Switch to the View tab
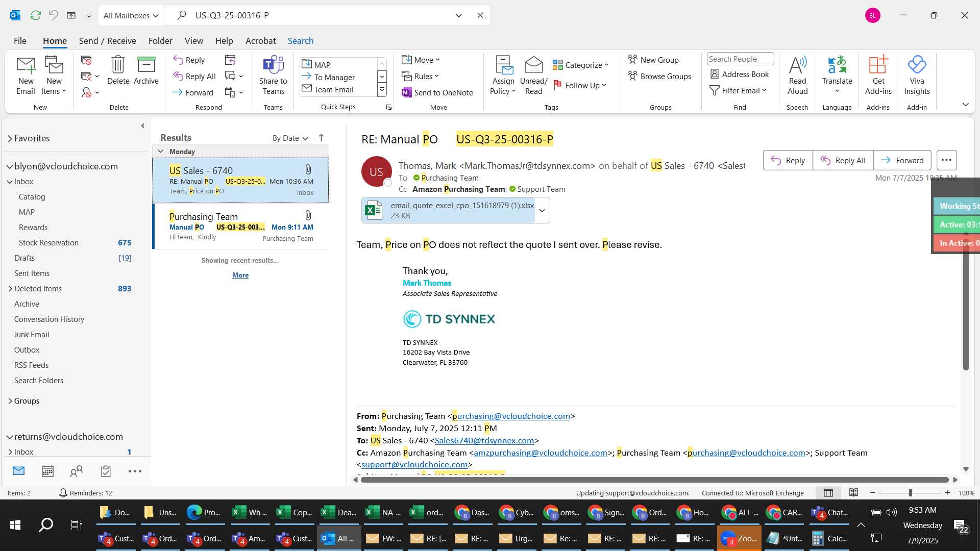 (193, 41)
